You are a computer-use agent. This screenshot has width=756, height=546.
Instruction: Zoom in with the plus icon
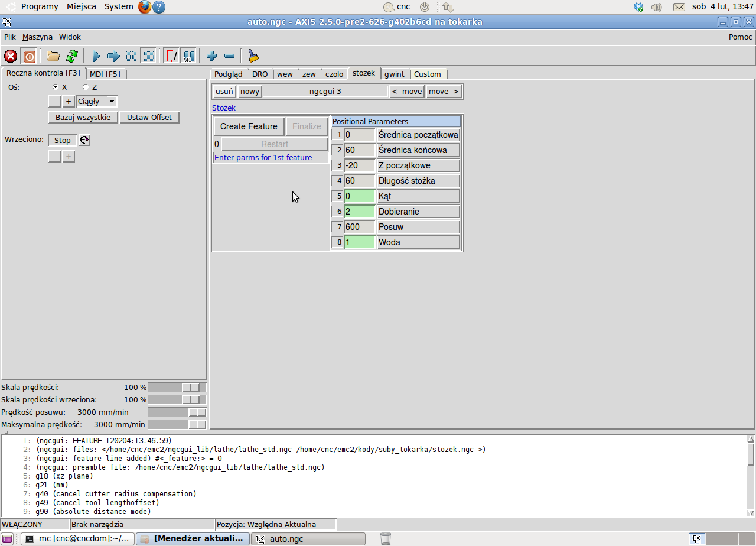211,56
